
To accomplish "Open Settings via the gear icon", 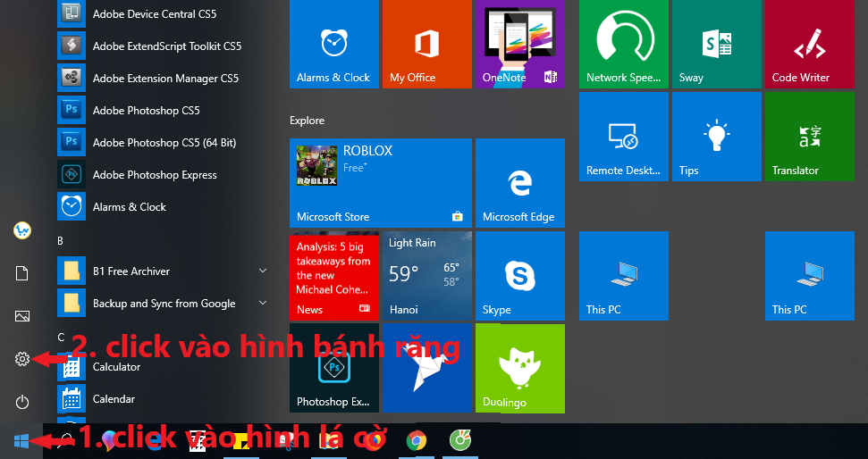I will tap(22, 359).
